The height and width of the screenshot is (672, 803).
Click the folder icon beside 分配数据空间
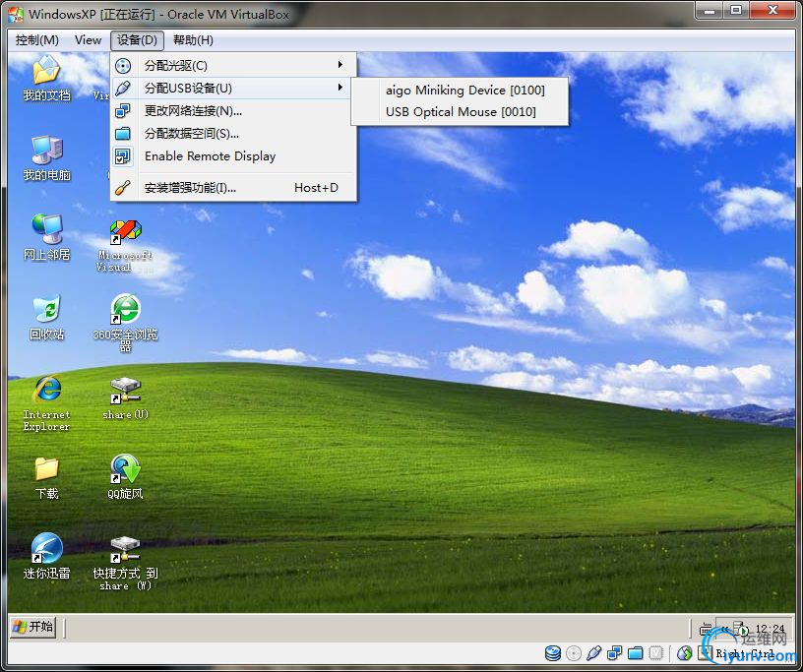pyautogui.click(x=123, y=134)
